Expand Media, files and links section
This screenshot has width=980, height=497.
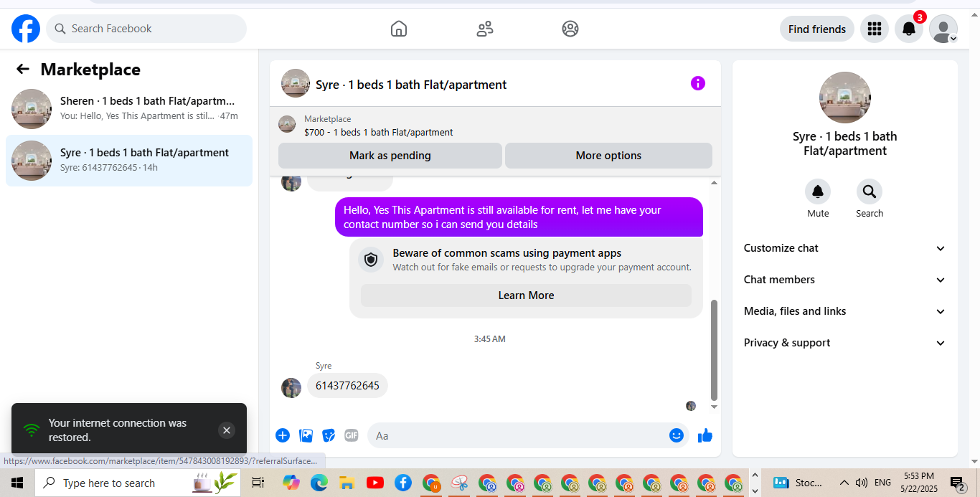point(845,311)
